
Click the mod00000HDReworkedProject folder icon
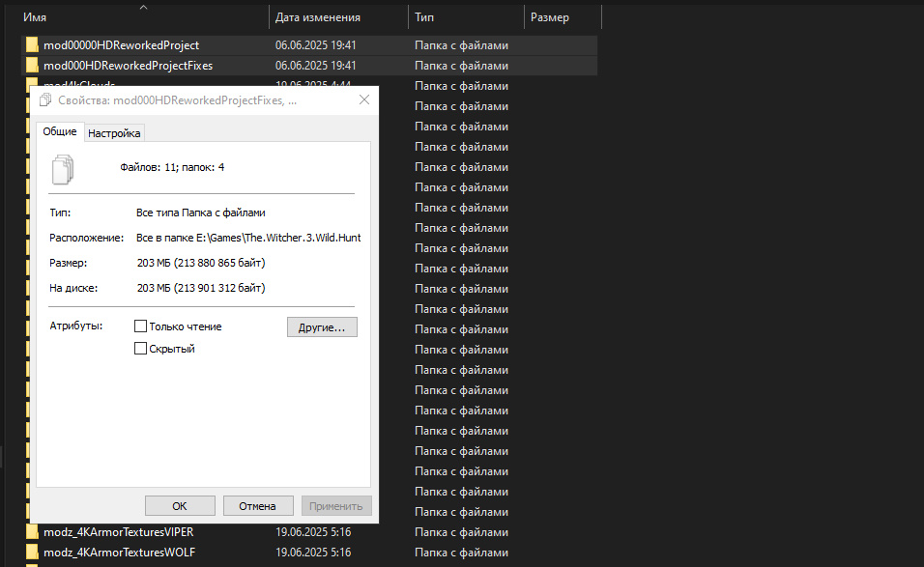pos(32,45)
